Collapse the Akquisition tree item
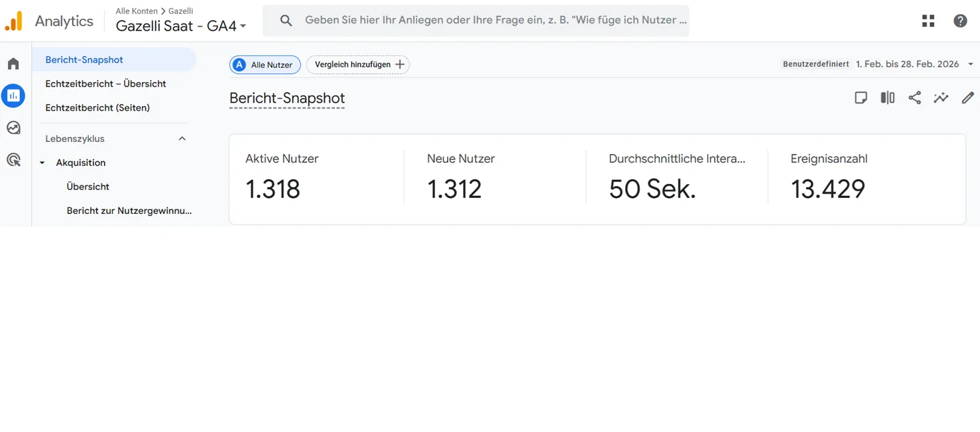Image resolution: width=980 pixels, height=432 pixels. 42,163
